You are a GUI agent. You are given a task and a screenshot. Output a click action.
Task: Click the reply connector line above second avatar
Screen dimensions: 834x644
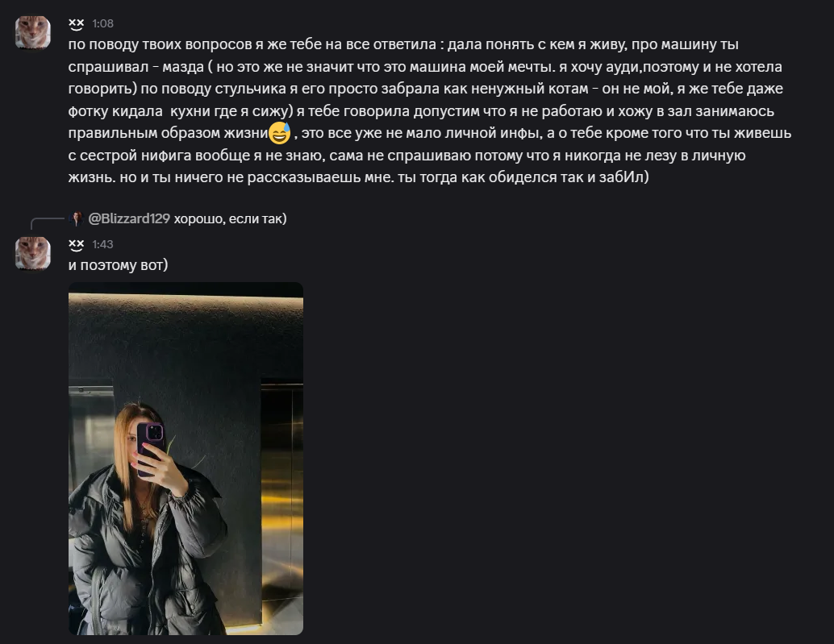[47, 222]
